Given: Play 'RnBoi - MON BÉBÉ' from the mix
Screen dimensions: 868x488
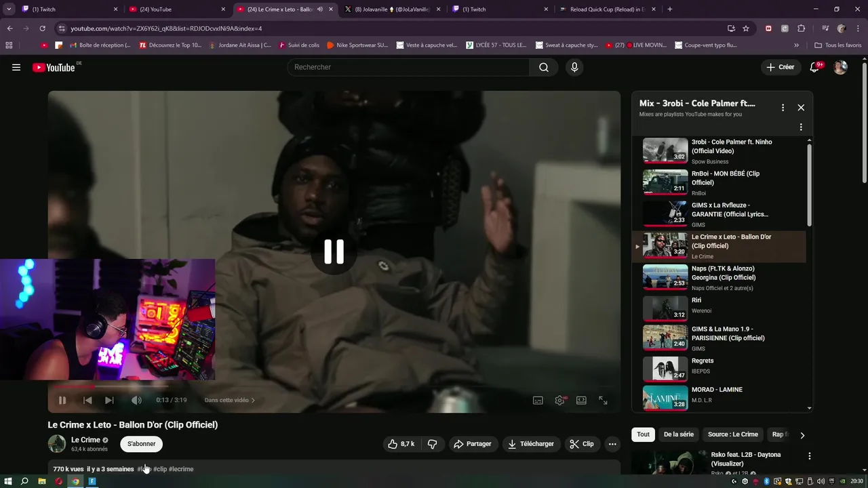Looking at the screenshot, I should coord(719,182).
